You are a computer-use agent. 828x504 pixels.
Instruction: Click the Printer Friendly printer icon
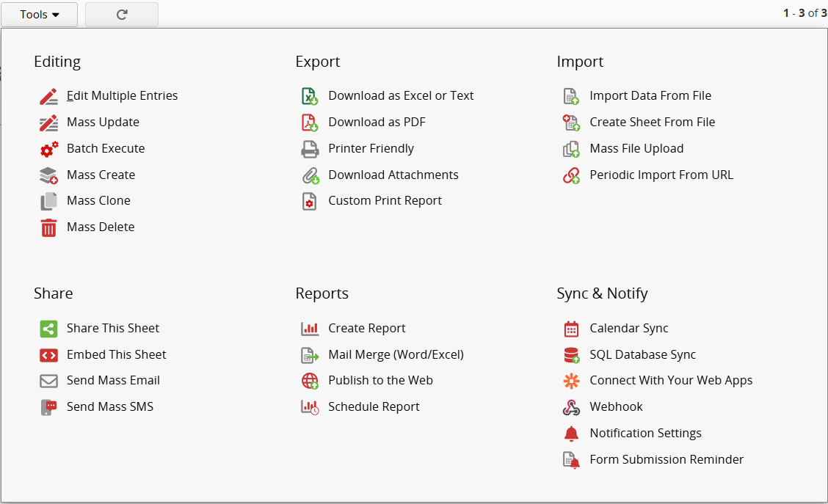pyautogui.click(x=310, y=149)
